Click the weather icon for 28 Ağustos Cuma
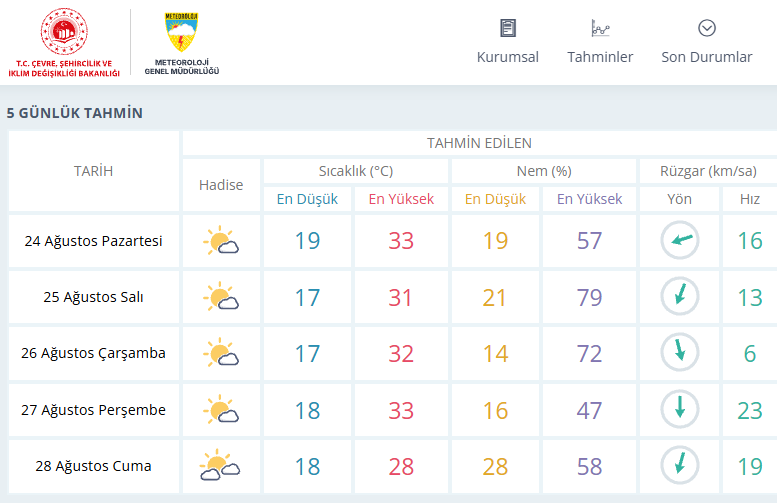 pyautogui.click(x=220, y=465)
